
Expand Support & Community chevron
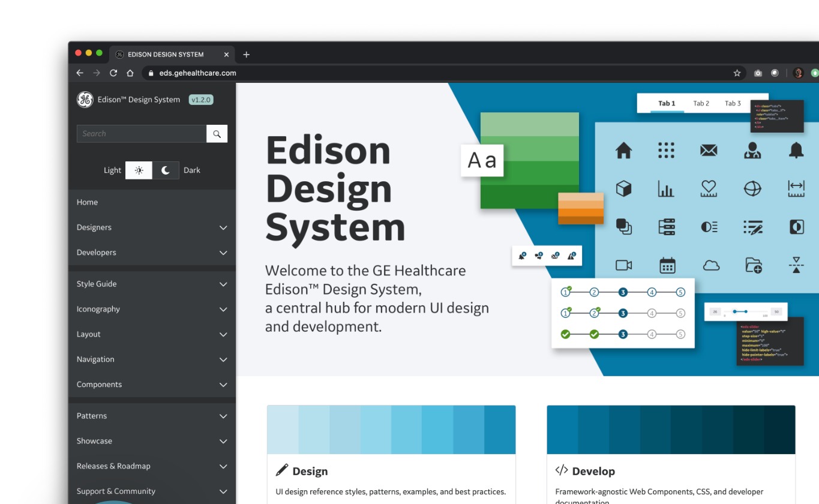pyautogui.click(x=223, y=492)
